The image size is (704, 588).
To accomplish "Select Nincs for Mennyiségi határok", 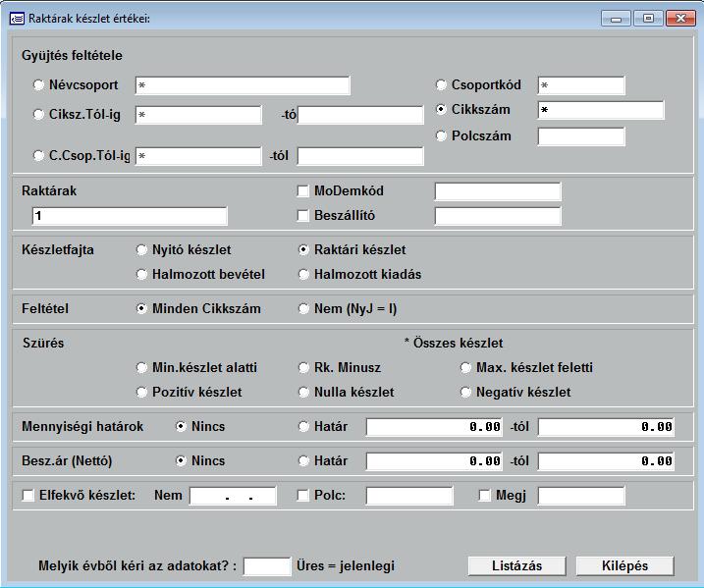I will point(181,426).
